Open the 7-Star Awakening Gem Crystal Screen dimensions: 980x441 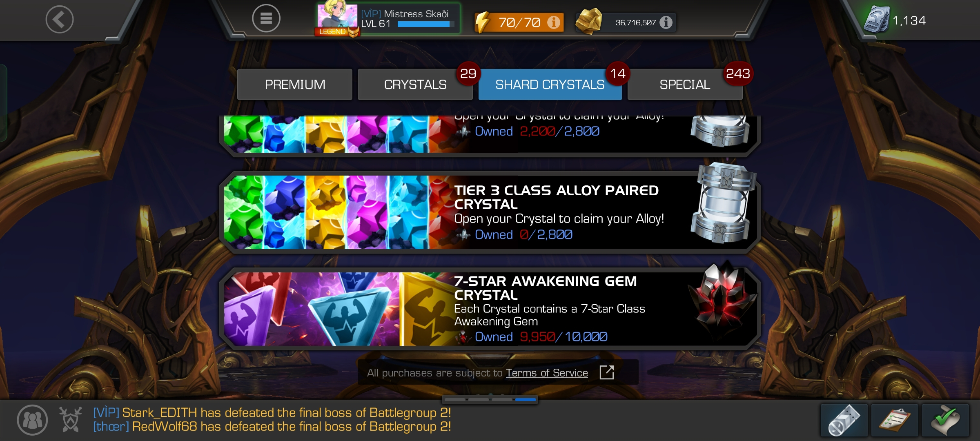tap(490, 309)
